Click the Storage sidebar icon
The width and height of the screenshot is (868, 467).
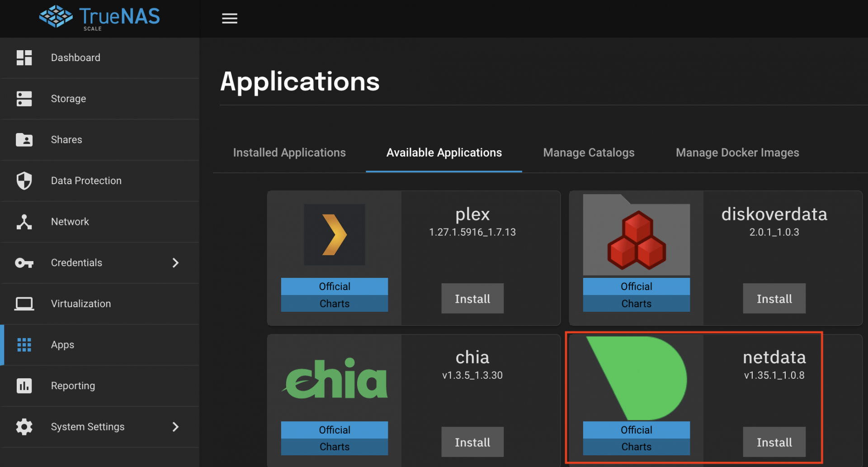(24, 99)
